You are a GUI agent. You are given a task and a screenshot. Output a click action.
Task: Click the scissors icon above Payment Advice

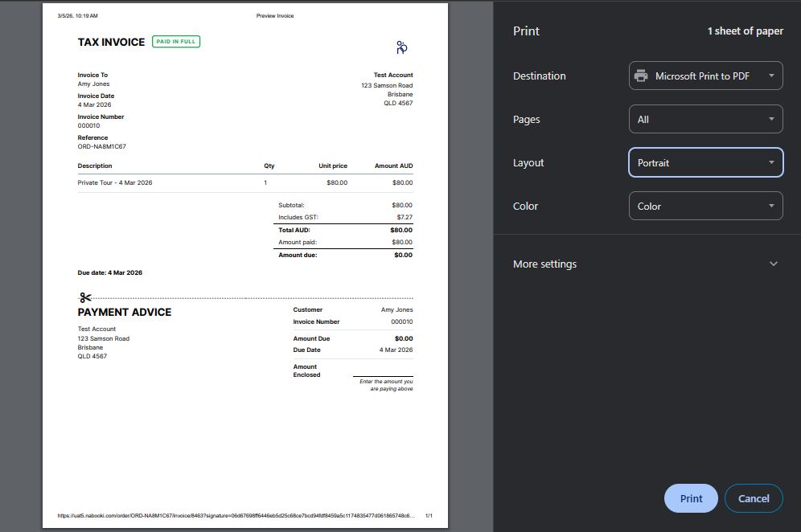coord(85,297)
